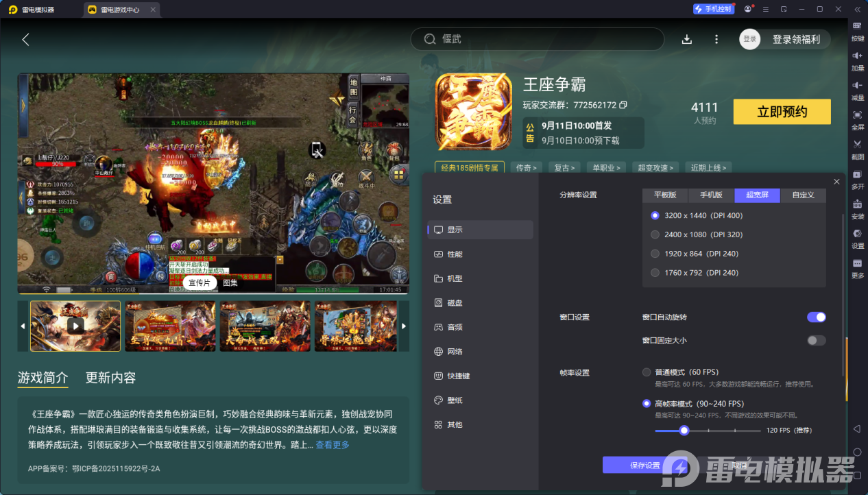
Task: Switch to 图集 gallery view
Action: pyautogui.click(x=230, y=282)
